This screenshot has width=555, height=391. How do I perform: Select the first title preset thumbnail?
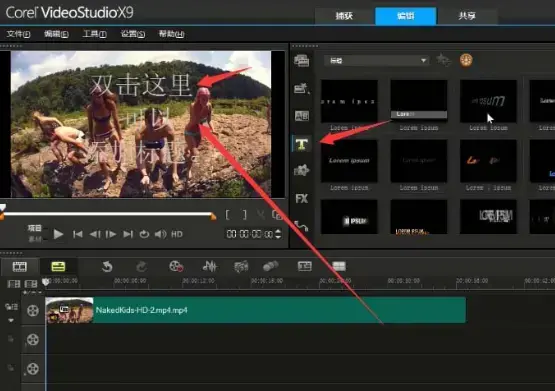pos(349,101)
